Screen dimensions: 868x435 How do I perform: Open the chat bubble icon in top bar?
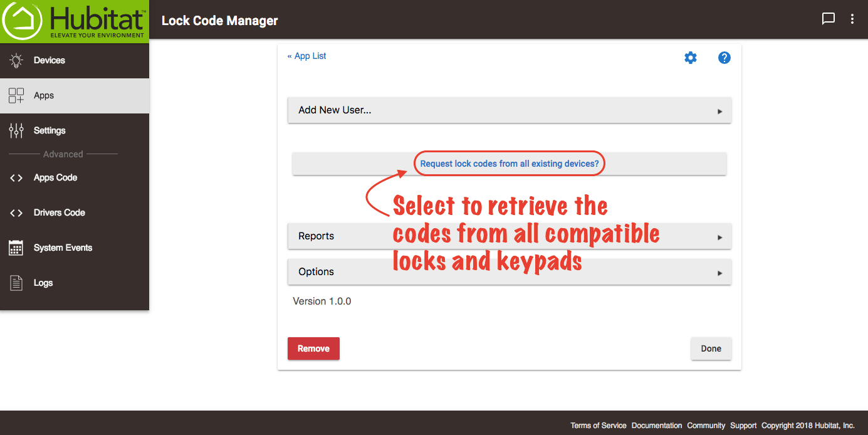click(x=828, y=19)
